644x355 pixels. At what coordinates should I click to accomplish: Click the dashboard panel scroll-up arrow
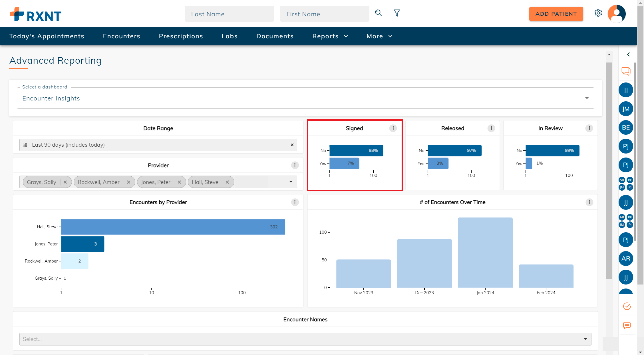[609, 55]
